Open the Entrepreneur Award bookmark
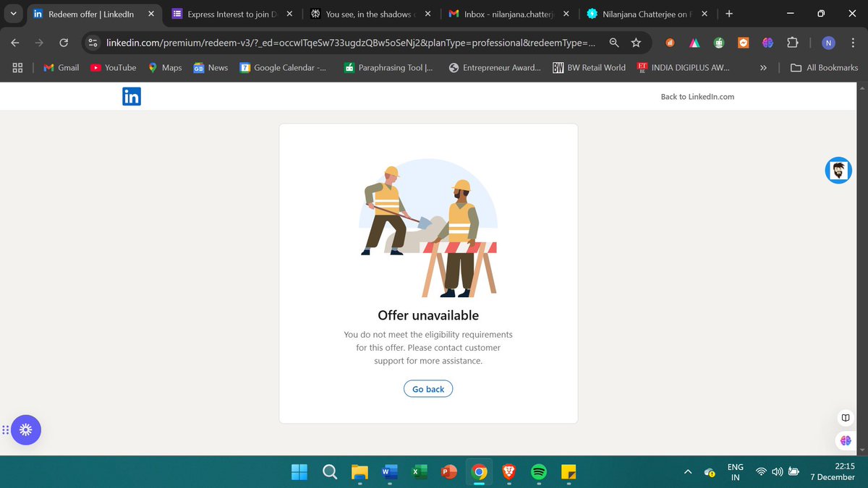This screenshot has width=868, height=488. (x=495, y=67)
